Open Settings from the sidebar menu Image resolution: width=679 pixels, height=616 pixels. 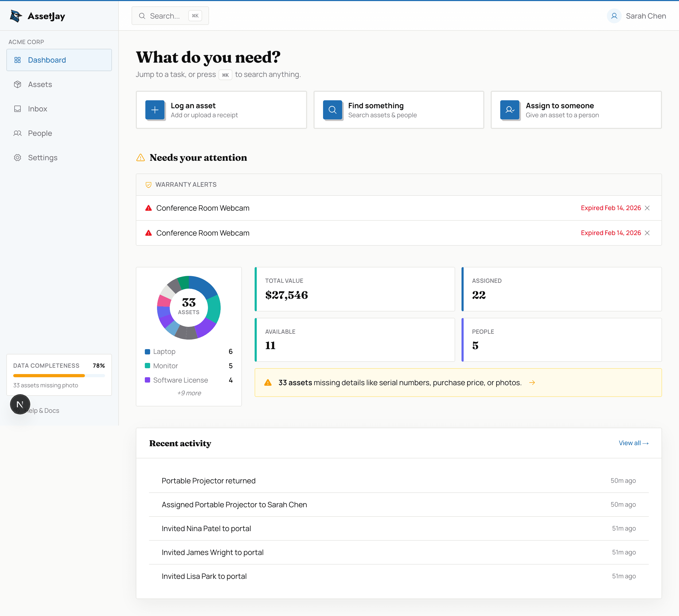coord(42,157)
